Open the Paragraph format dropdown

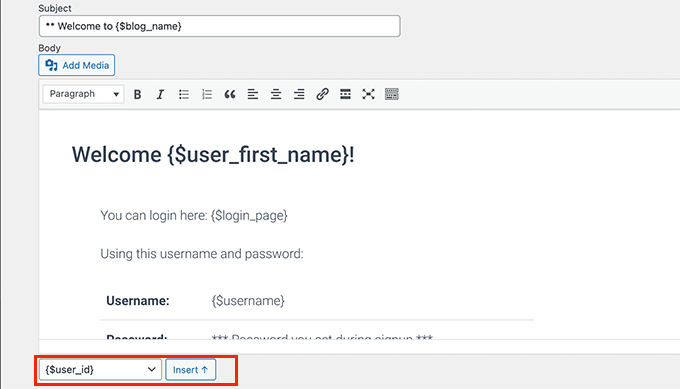tap(83, 94)
